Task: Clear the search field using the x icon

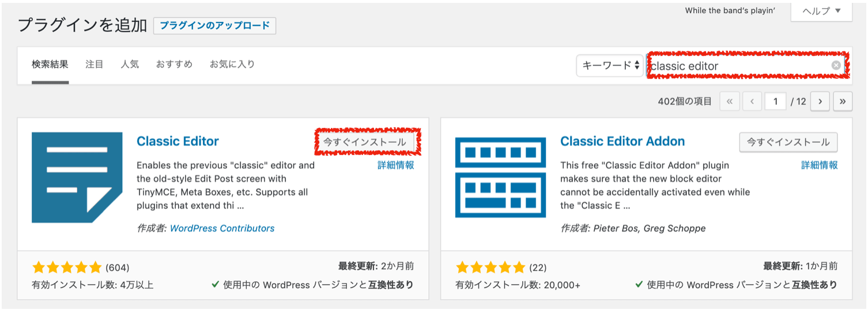Action: tap(836, 66)
